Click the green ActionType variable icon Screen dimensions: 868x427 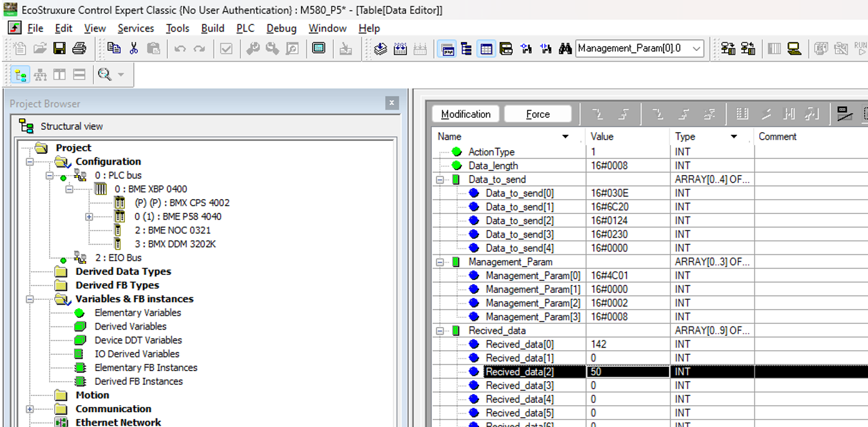[x=457, y=152]
